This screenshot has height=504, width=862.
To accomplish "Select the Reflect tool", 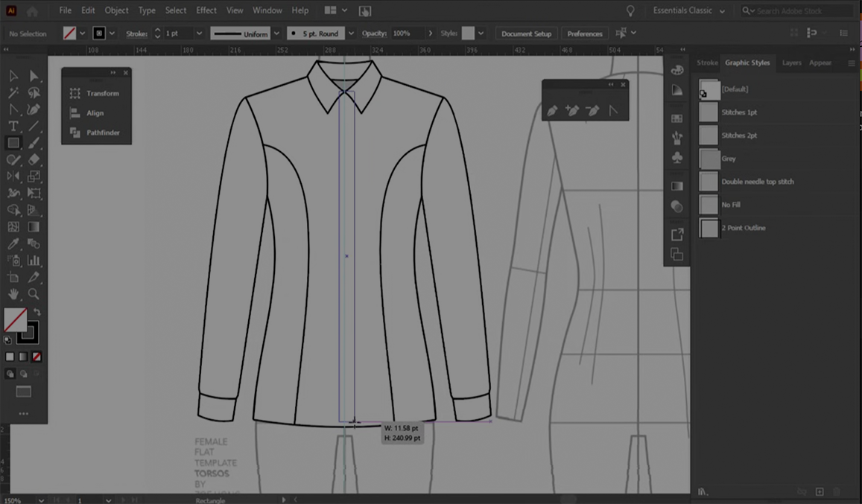I will point(13,176).
